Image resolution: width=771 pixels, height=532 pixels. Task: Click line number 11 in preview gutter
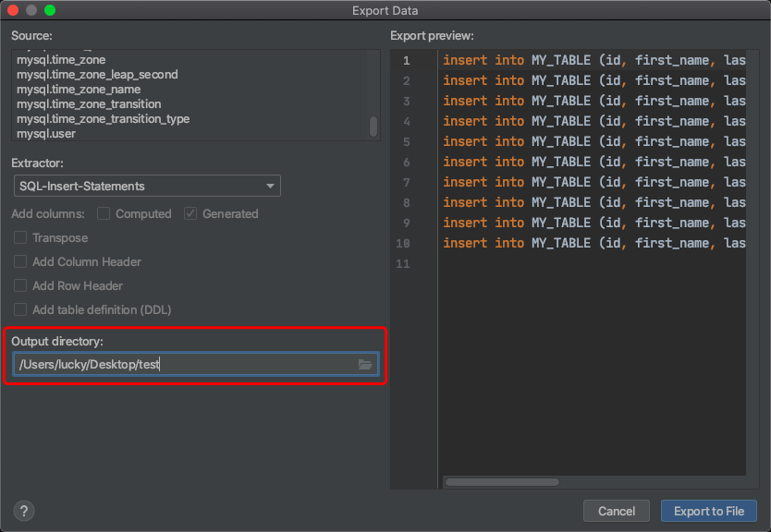(403, 264)
